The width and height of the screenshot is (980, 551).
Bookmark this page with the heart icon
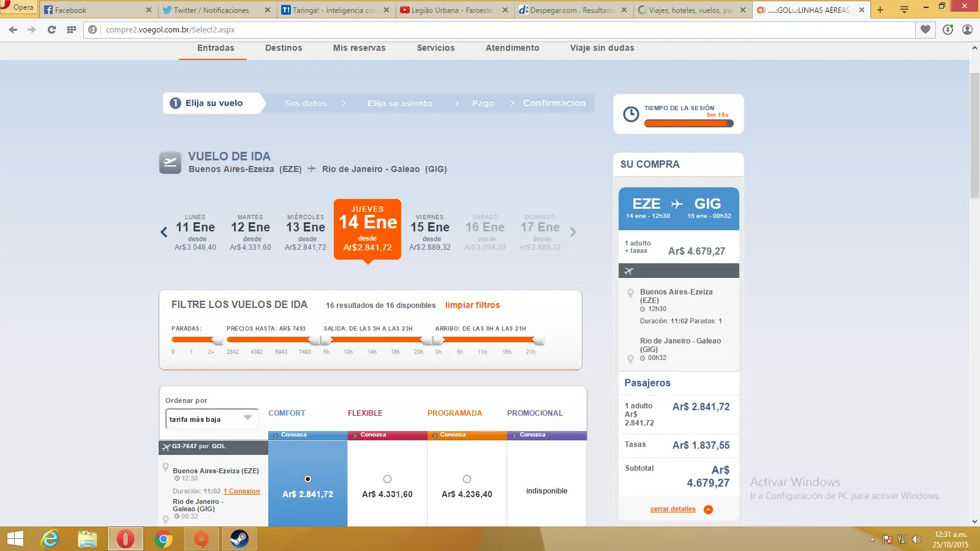[x=925, y=29]
